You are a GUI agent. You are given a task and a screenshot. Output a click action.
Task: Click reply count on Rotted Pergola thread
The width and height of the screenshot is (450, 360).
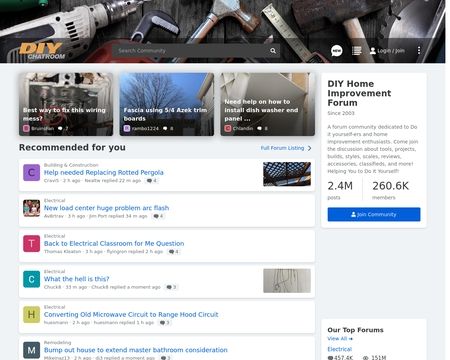coord(152,181)
